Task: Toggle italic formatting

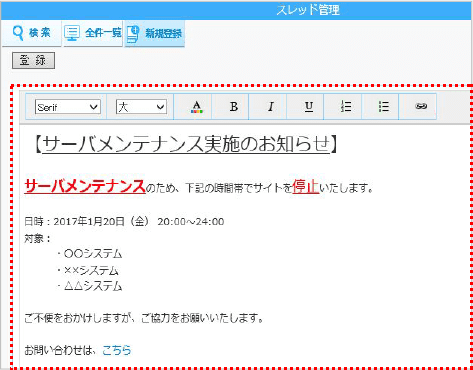Action: 271,107
